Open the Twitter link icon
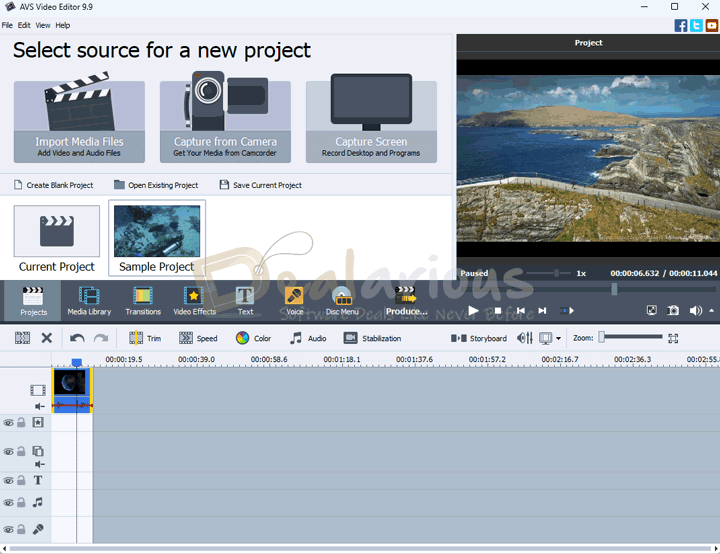Image resolution: width=720 pixels, height=554 pixels. pos(696,25)
